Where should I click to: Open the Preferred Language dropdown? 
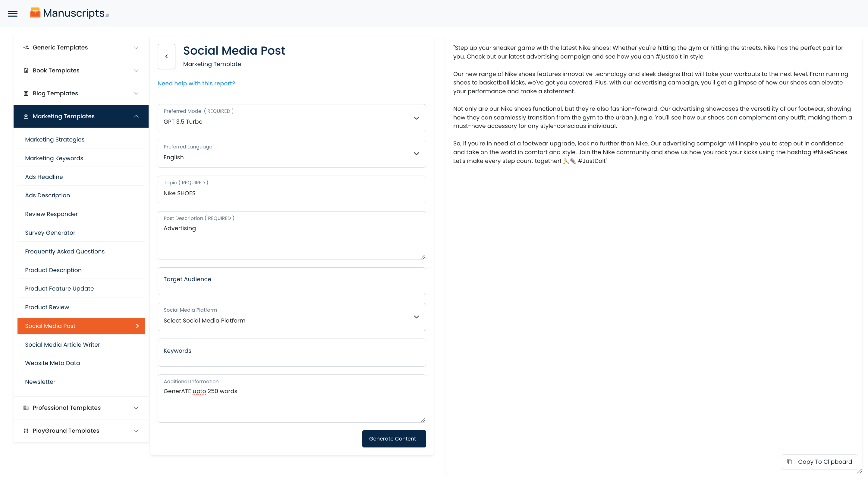(291, 154)
